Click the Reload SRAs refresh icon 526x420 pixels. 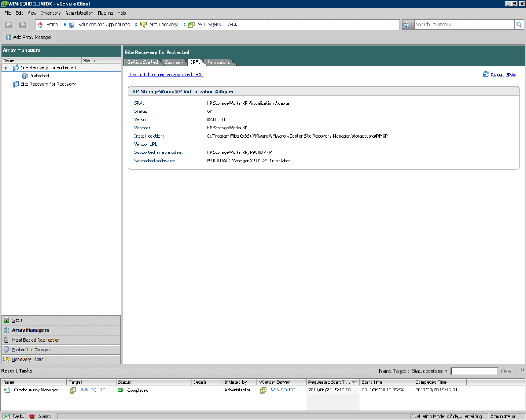[486, 75]
